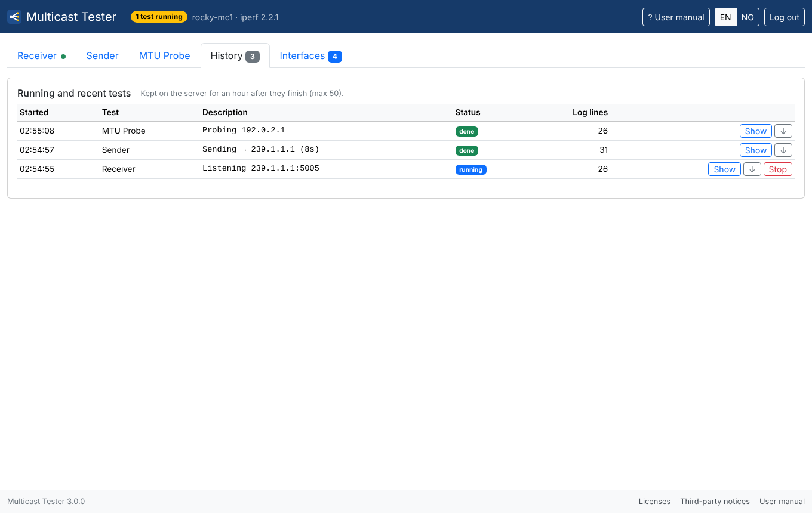Click the 'Sending → 239.1.1.1 (8s)' description

pos(261,149)
